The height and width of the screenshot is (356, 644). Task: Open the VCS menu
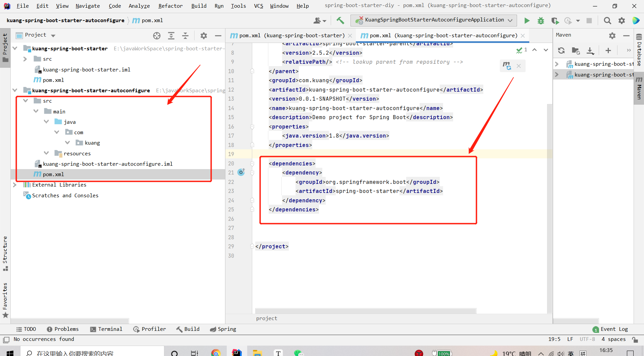(x=259, y=6)
